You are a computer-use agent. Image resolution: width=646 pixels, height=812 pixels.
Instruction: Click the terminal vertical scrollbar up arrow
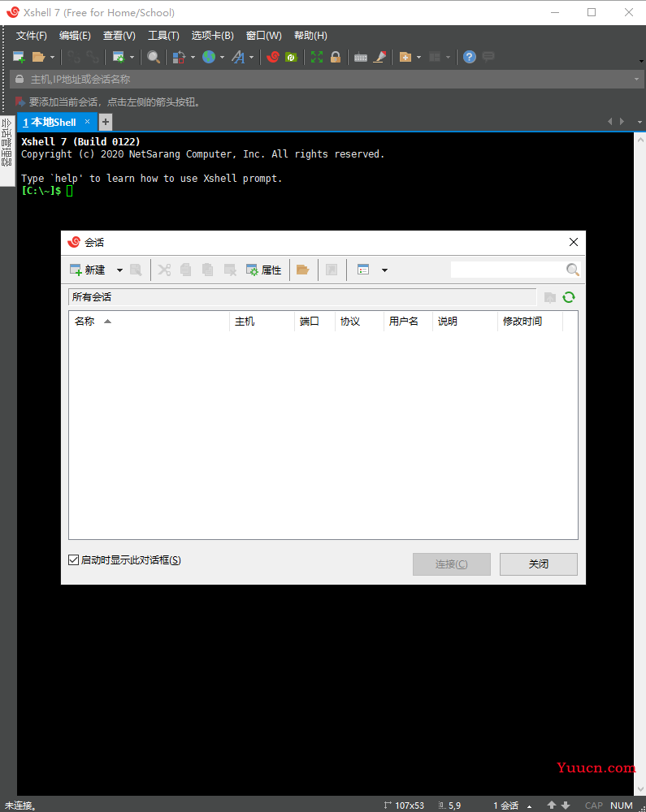point(640,140)
